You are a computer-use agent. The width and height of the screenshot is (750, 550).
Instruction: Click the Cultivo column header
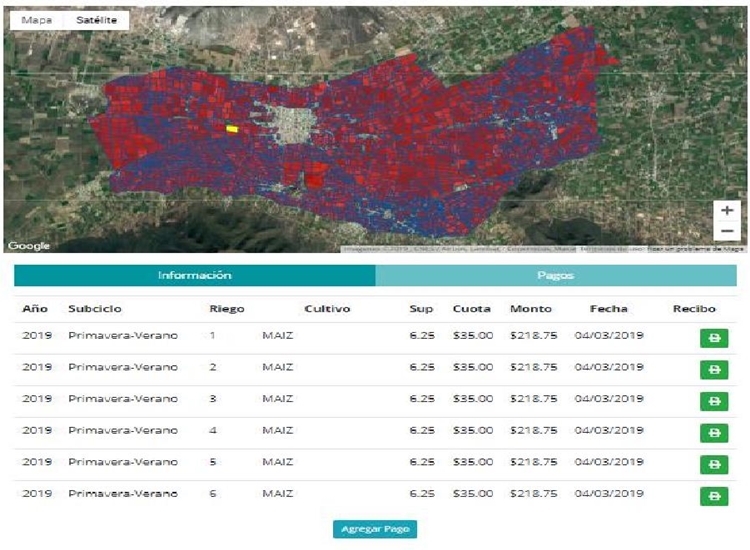(327, 309)
